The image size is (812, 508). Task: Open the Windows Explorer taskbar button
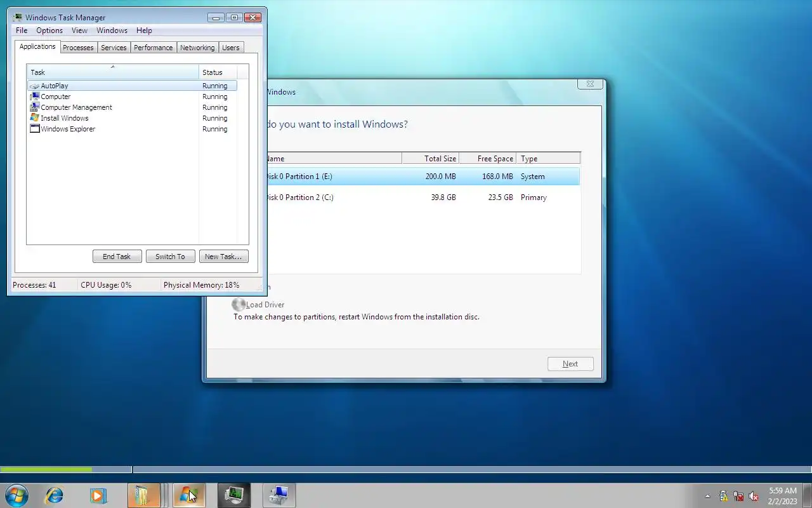pyautogui.click(x=143, y=495)
